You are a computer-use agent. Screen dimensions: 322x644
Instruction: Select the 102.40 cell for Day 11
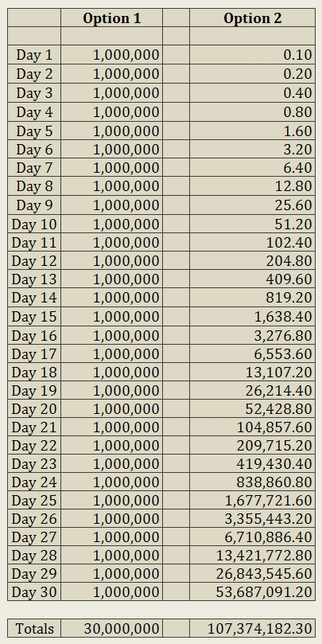click(252, 242)
